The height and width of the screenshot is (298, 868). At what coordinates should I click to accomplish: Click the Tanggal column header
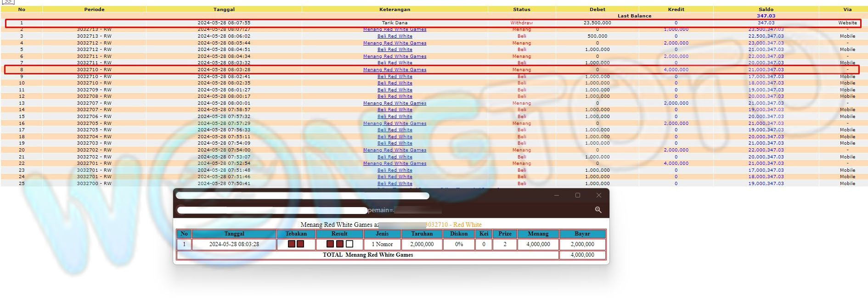click(224, 9)
